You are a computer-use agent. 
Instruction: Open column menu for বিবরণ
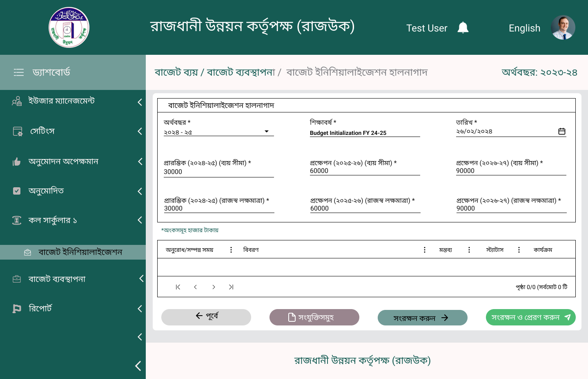coord(425,250)
